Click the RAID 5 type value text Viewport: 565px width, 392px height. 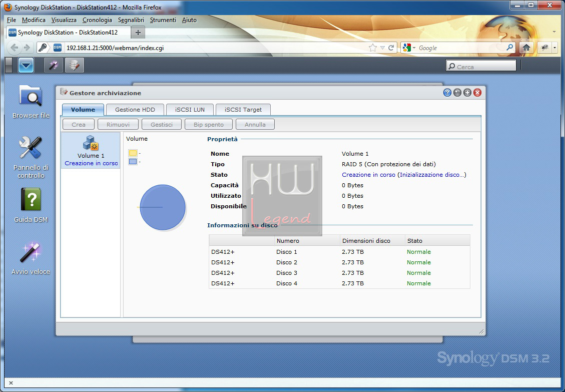pos(388,164)
